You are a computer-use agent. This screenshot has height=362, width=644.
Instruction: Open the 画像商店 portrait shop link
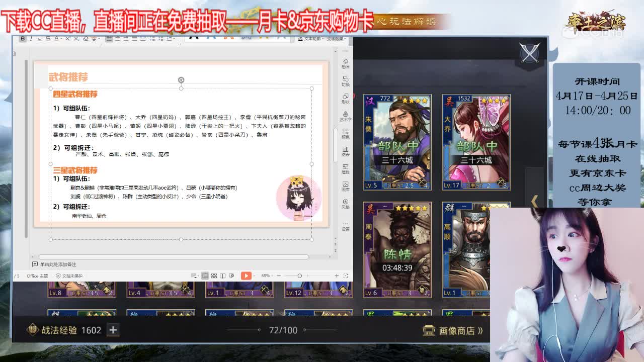coord(453,330)
